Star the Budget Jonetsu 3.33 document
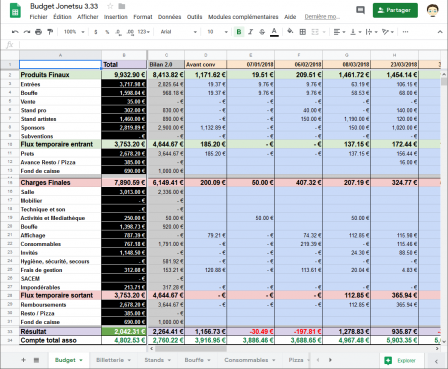The image size is (448, 369). click(110, 6)
